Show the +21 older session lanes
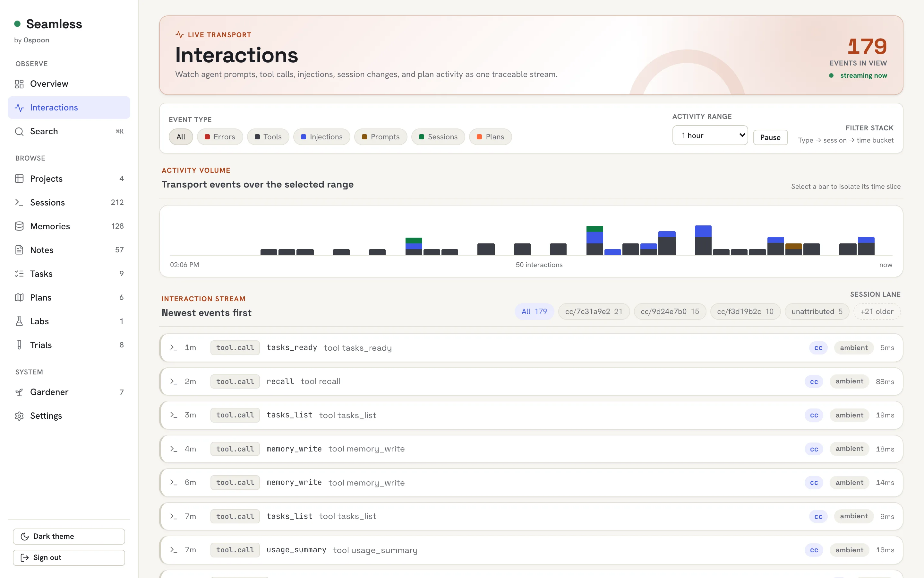 (877, 311)
